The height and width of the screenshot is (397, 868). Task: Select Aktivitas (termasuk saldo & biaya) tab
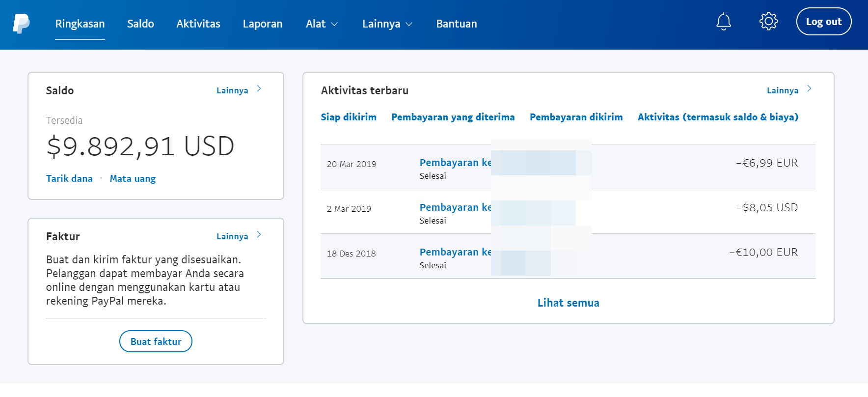coord(718,117)
